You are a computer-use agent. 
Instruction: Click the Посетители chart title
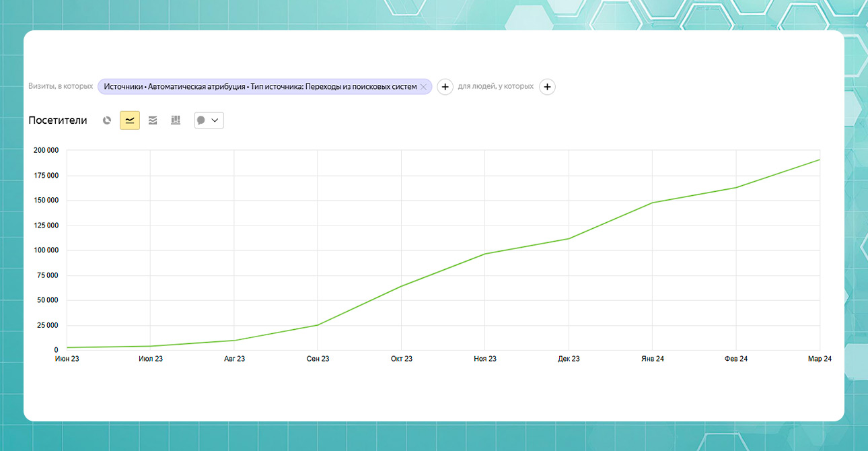58,120
